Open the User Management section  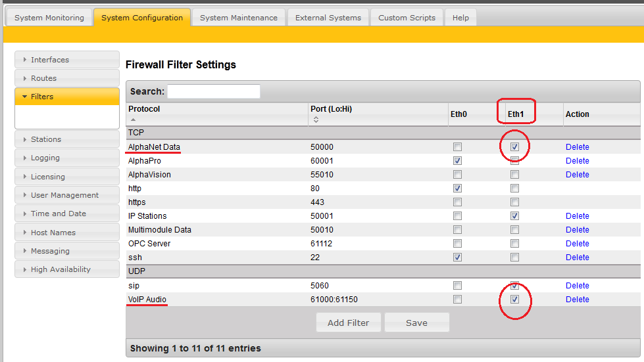(66, 195)
